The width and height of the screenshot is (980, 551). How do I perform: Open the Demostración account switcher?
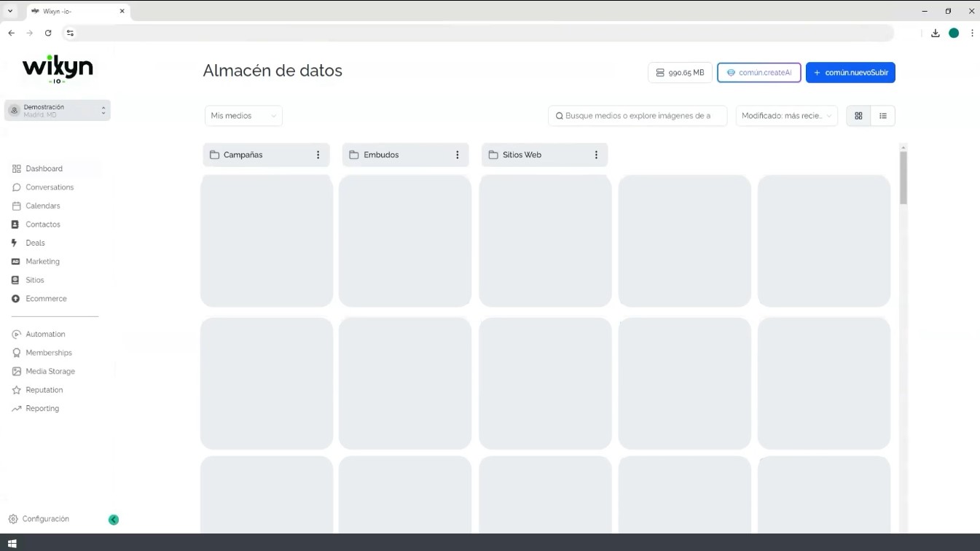tap(58, 110)
